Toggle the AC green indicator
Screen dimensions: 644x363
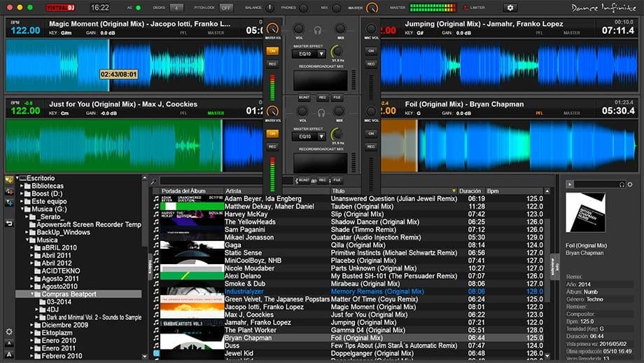point(138,8)
